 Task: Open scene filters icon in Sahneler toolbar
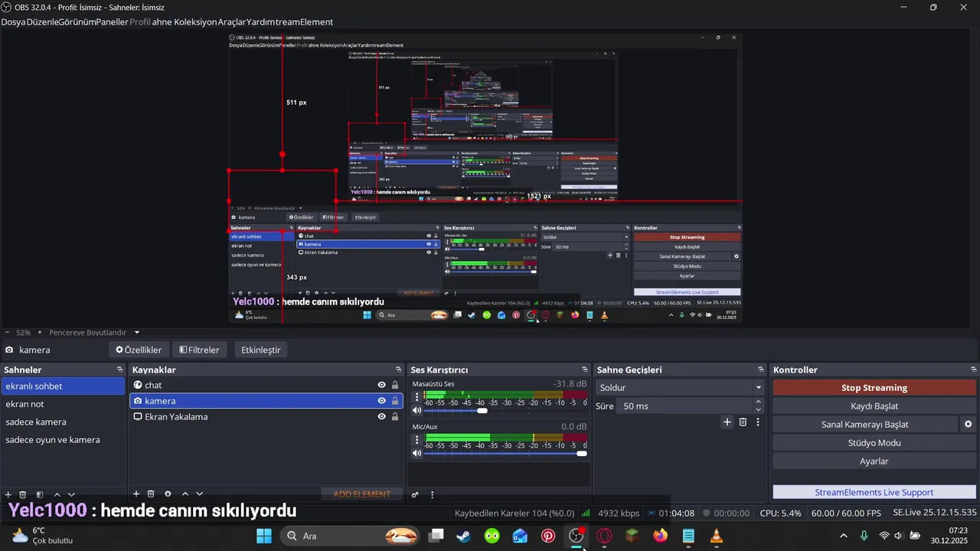(40, 494)
